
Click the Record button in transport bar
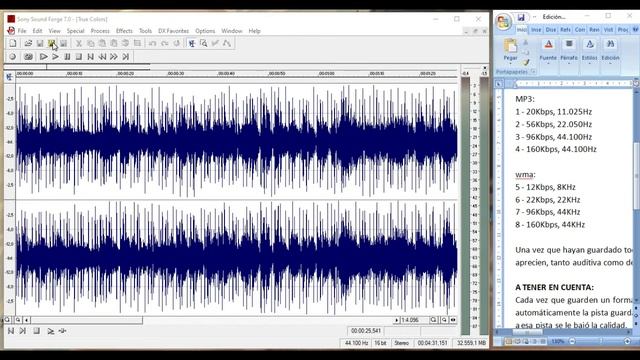click(13, 57)
